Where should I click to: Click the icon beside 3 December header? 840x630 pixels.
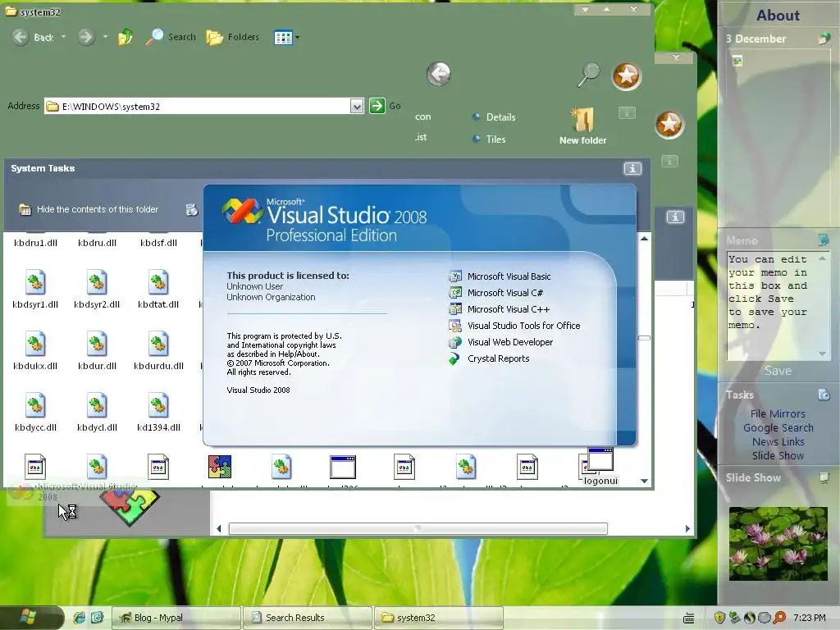pos(824,39)
